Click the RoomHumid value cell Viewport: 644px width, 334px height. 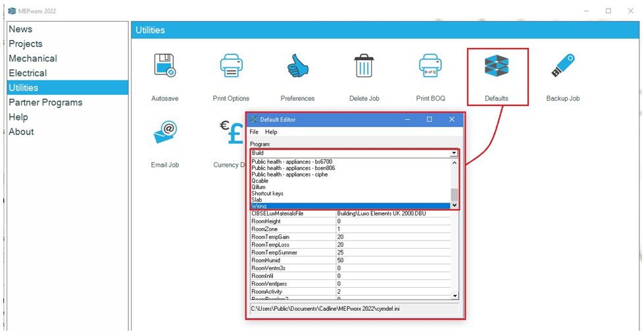click(x=393, y=260)
